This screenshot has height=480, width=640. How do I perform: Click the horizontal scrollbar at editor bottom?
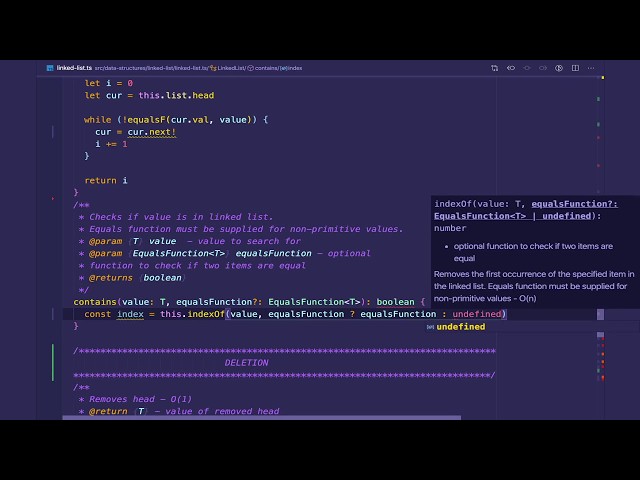pyautogui.click(x=262, y=418)
